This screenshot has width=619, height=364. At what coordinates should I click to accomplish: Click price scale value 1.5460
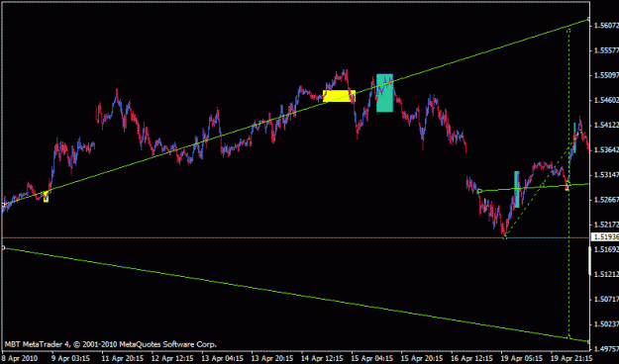click(x=606, y=100)
